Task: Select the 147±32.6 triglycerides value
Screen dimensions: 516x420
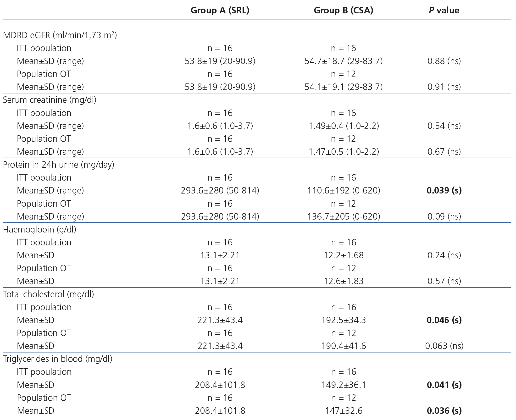Action: pyautogui.click(x=344, y=411)
